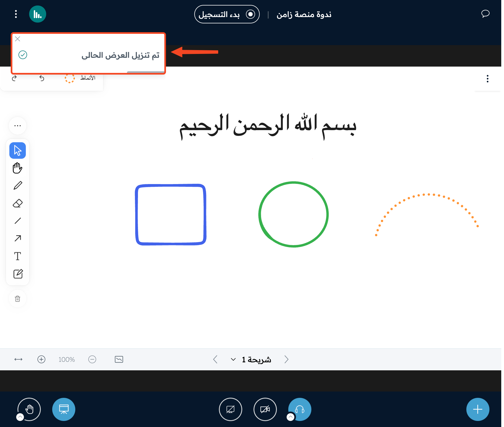Toggle screen share button
Image resolution: width=504 pixels, height=427 pixels.
point(231,409)
